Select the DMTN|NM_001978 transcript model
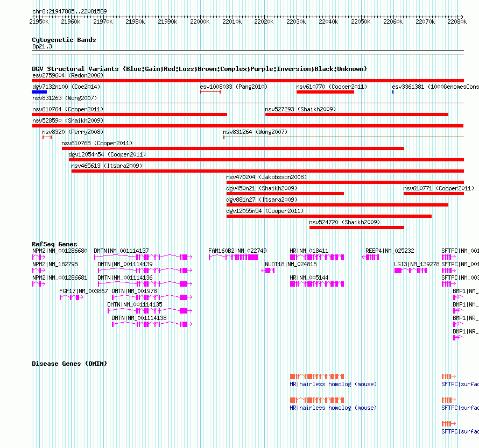Screen dimensions: 479x448 (x=152, y=297)
